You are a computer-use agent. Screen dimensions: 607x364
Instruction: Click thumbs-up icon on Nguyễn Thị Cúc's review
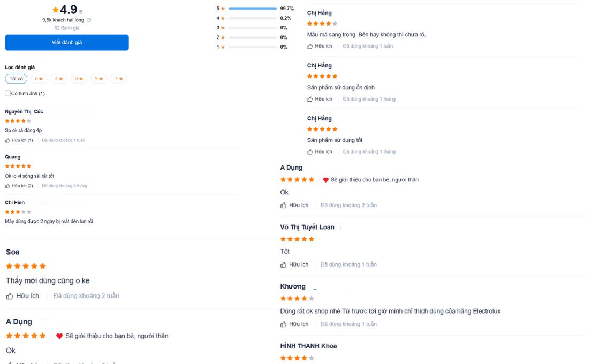point(8,140)
